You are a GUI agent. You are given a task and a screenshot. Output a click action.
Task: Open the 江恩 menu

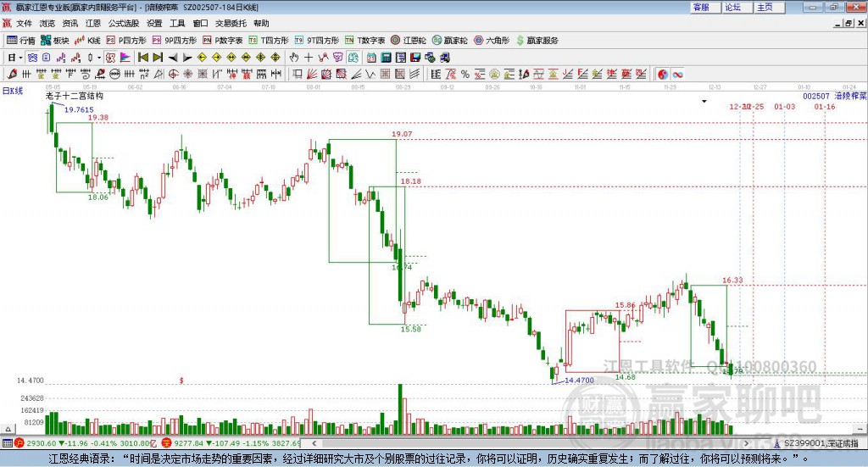coord(93,23)
